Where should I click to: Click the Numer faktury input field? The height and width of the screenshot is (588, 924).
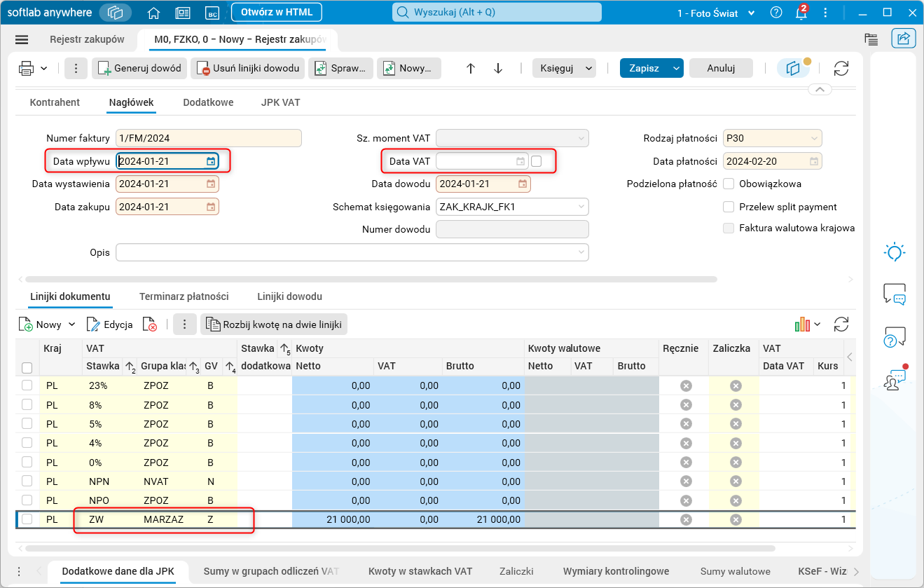point(208,138)
